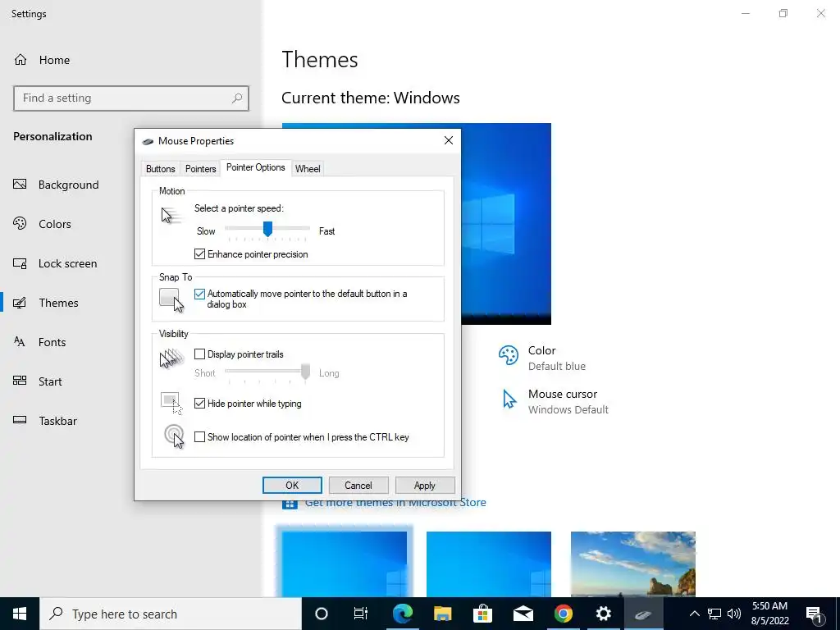Open Microsoft Store from taskbar

click(482, 614)
